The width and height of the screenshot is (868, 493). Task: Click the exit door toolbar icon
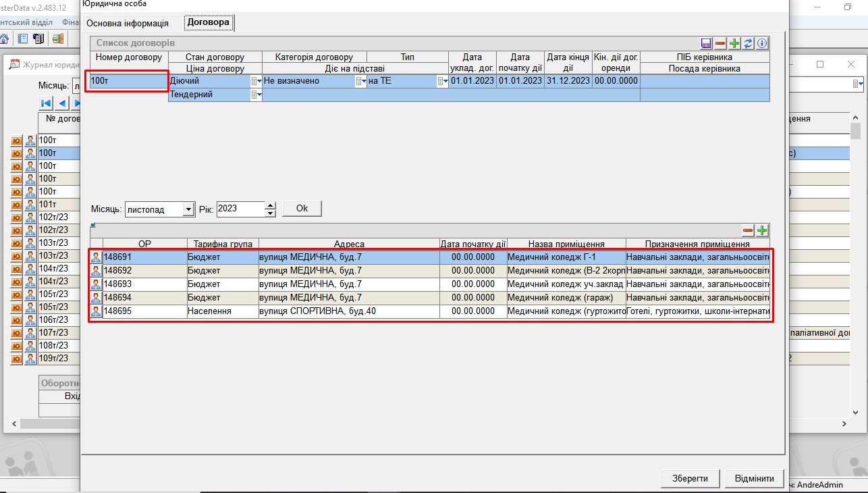57,38
